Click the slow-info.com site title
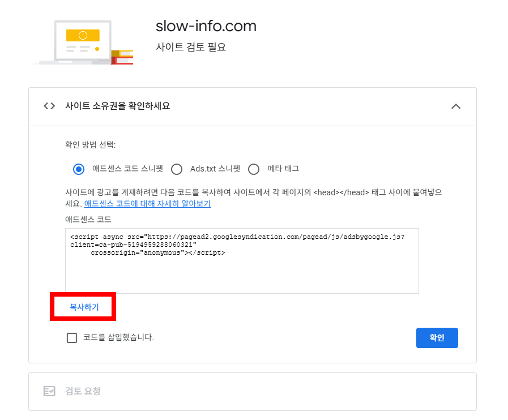508x420 pixels. coord(206,26)
